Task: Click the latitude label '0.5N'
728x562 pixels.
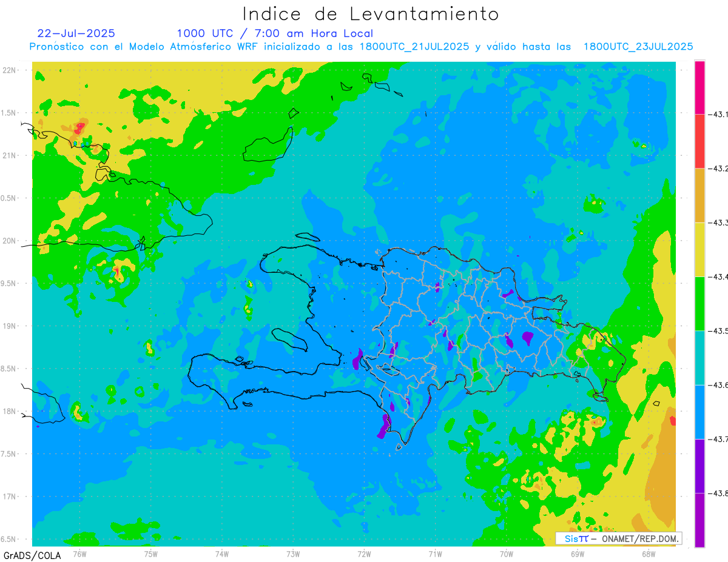Action: point(8,198)
